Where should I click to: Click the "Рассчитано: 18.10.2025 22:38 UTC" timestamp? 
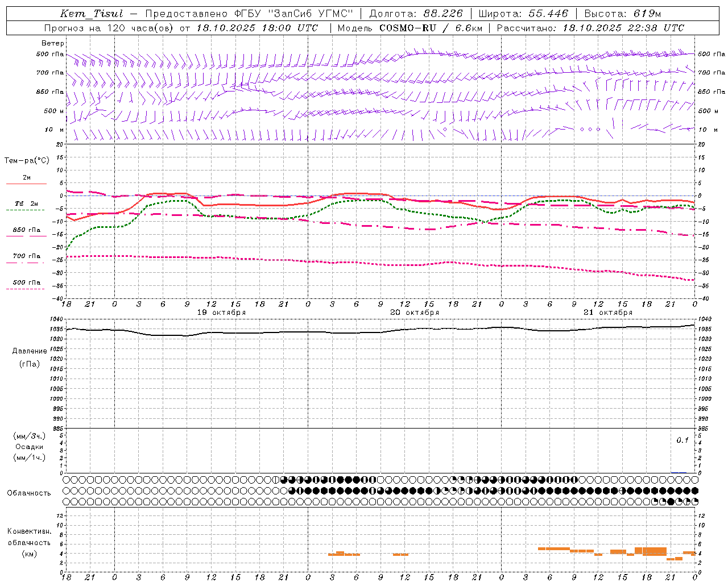(x=590, y=28)
